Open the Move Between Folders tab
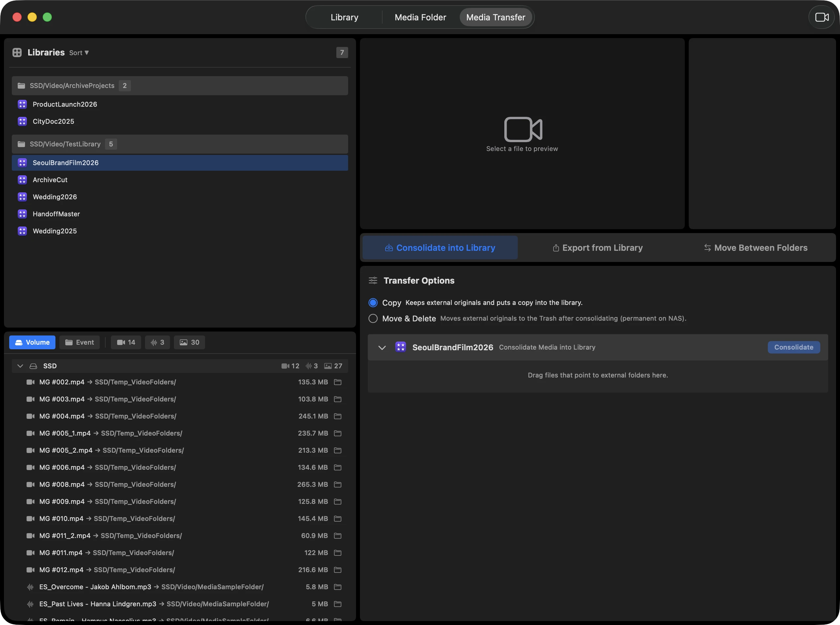Image resolution: width=840 pixels, height=625 pixels. pos(755,248)
